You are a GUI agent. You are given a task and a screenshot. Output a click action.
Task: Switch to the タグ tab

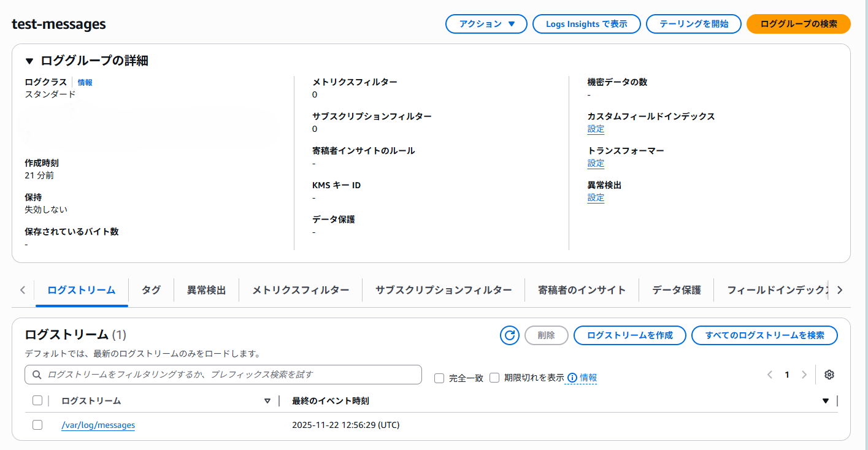click(x=151, y=289)
